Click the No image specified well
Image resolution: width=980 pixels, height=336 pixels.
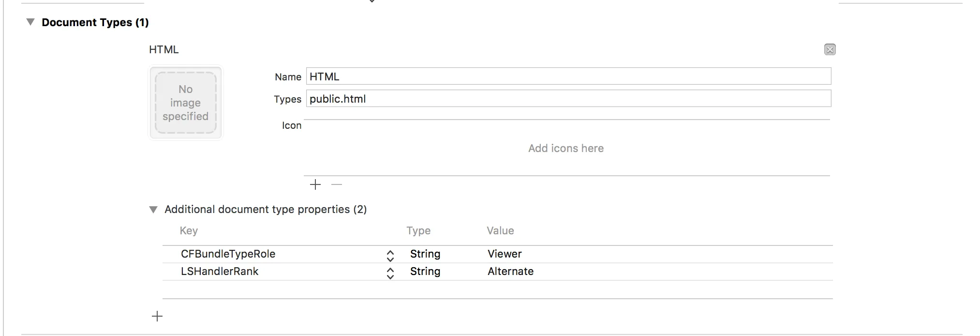tap(185, 103)
